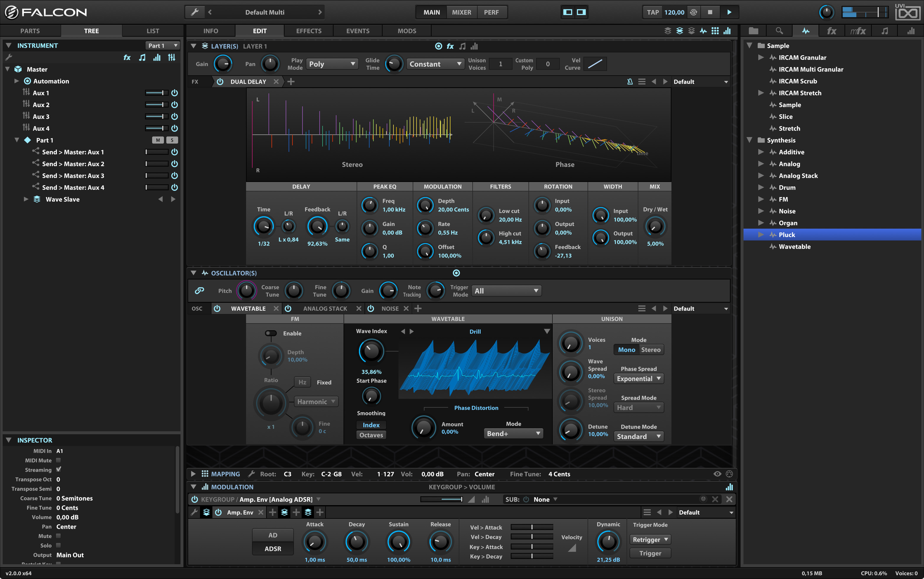
Task: Open the Glide Constant dropdown
Action: [435, 64]
